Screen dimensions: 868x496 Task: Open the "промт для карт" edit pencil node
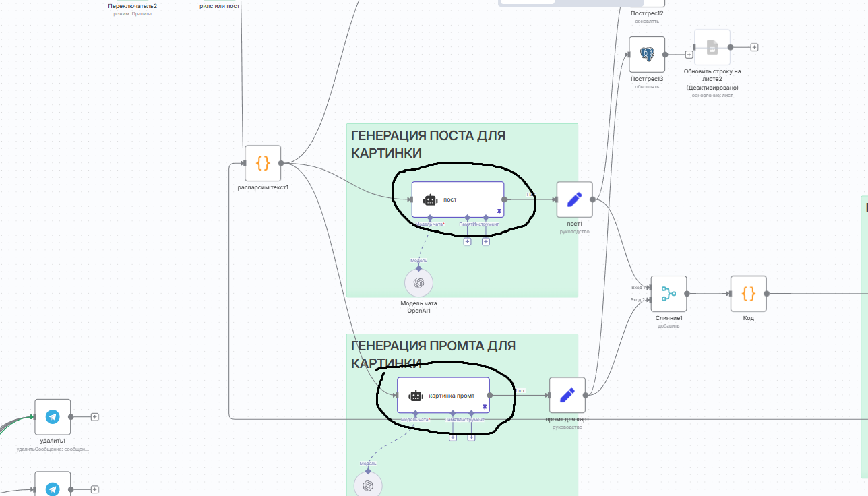tap(567, 395)
